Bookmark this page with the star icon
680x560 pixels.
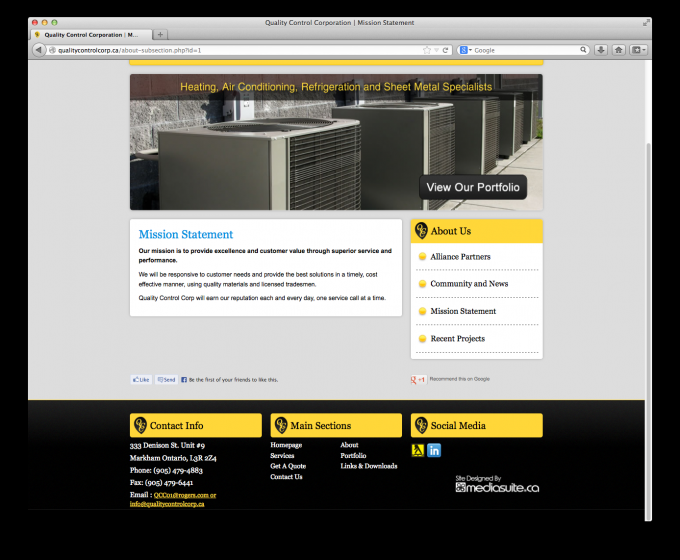click(426, 49)
